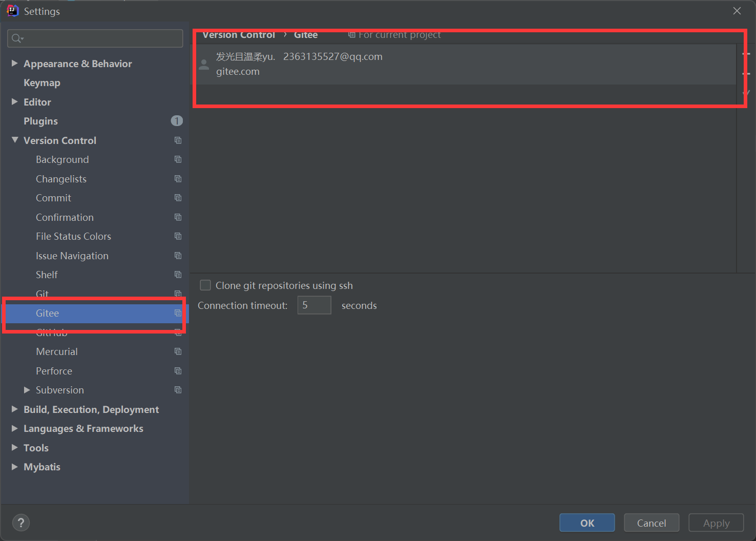Click project-level icon beside Gitee
756x541 pixels.
(x=178, y=313)
